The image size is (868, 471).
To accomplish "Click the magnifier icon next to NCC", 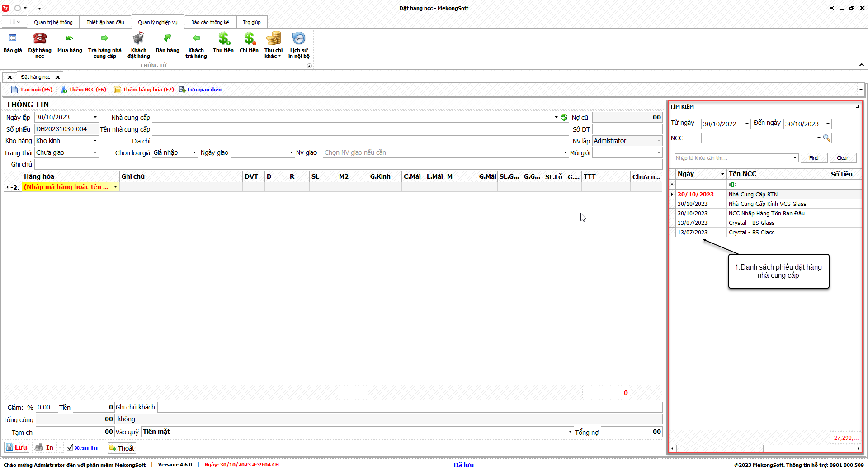I will pos(827,138).
